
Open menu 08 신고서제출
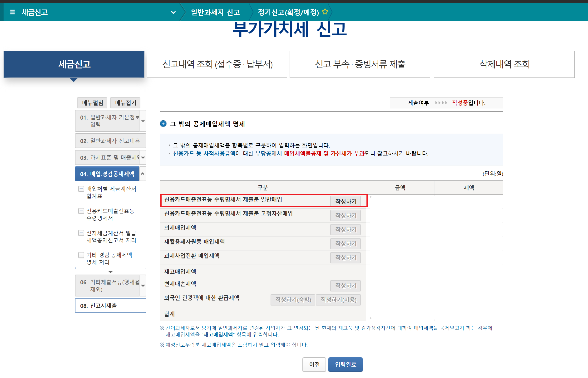coord(110,305)
